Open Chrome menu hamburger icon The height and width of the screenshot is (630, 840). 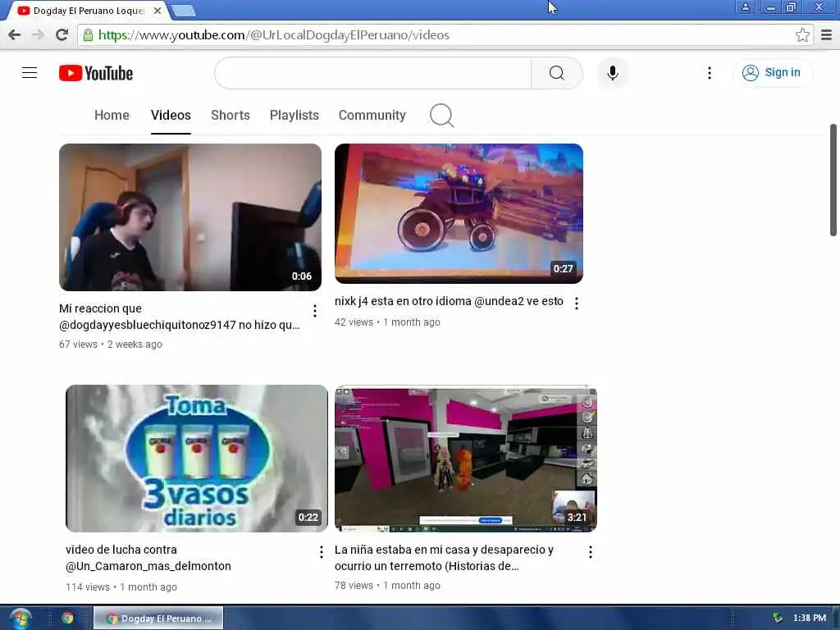(x=827, y=34)
